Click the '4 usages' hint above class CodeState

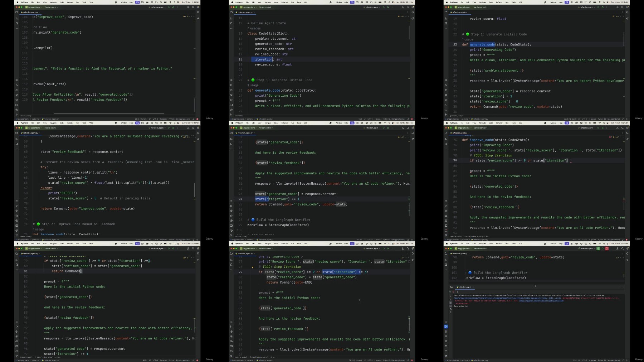(x=254, y=28)
